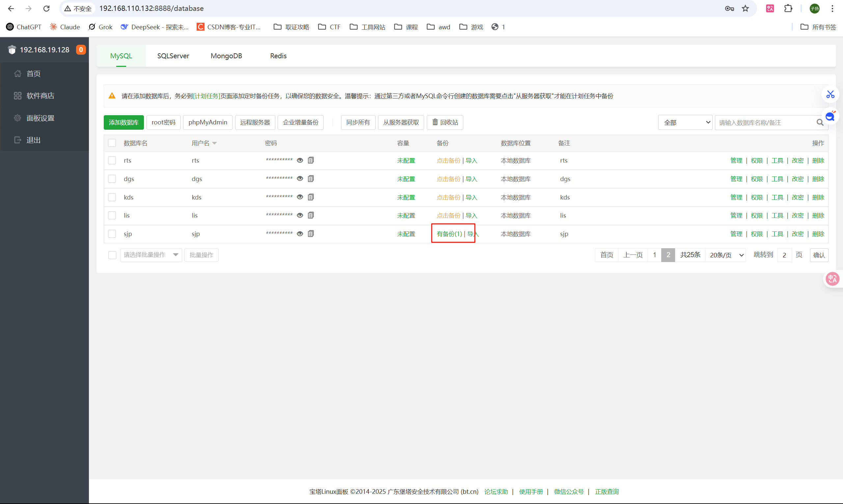The width and height of the screenshot is (843, 504).
Task: Open the 20条/页 page size dropdown
Action: [726, 255]
